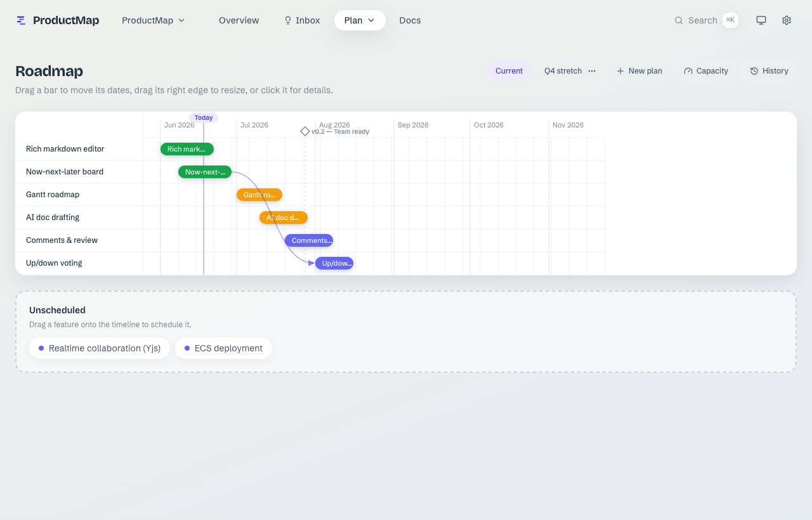Open the Q4 stretch more-options menu
Screen dimensions: 812x520
coord(592,71)
